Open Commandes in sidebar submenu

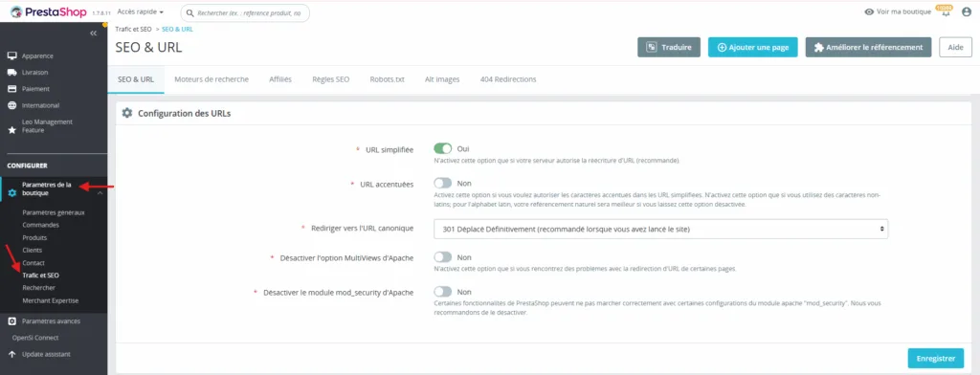40,225
